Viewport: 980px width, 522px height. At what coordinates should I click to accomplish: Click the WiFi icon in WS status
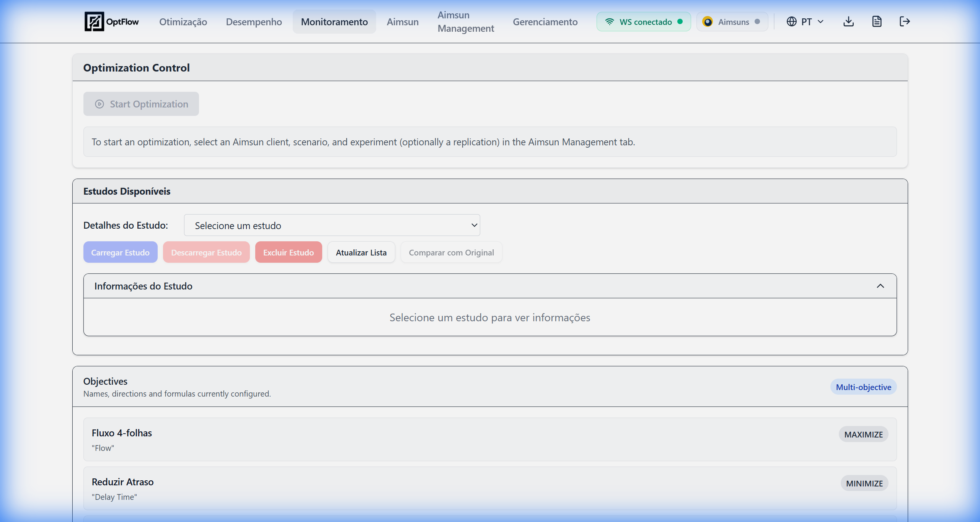(610, 22)
